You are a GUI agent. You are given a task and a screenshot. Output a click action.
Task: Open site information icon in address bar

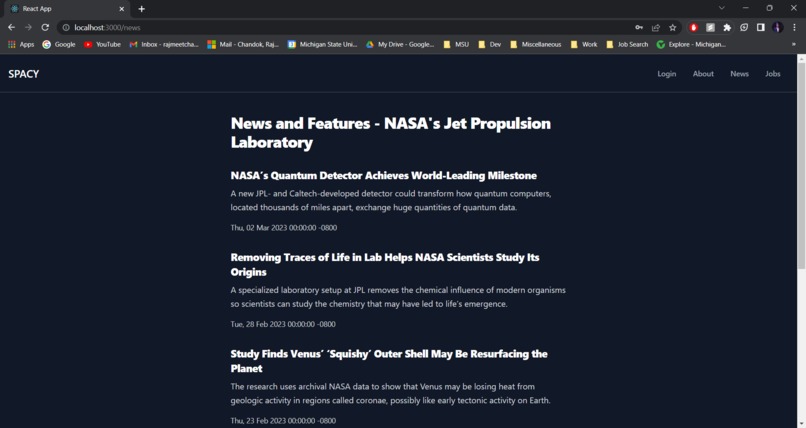point(66,28)
